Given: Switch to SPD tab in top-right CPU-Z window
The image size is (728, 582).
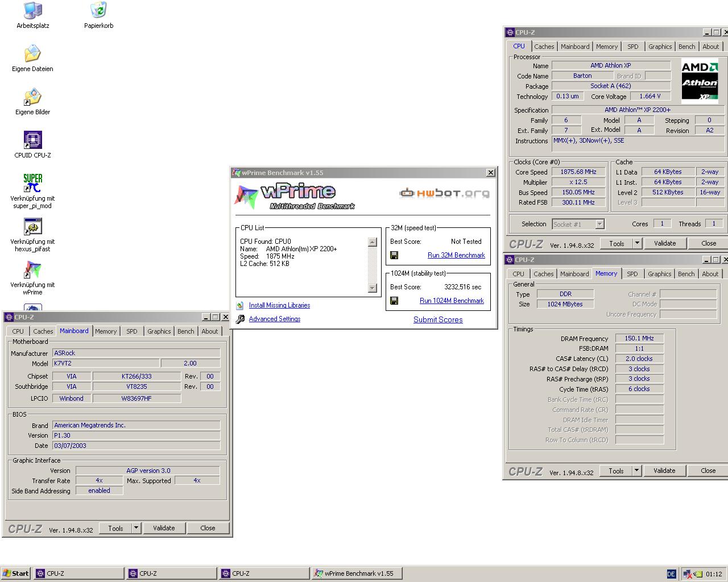Looking at the screenshot, I should point(633,47).
